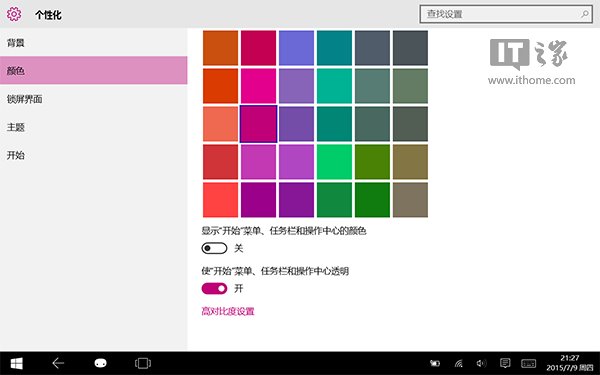Viewport: 600px width, 375px height.
Task: Open the Wi-Fi network tray icon
Action: point(458,363)
